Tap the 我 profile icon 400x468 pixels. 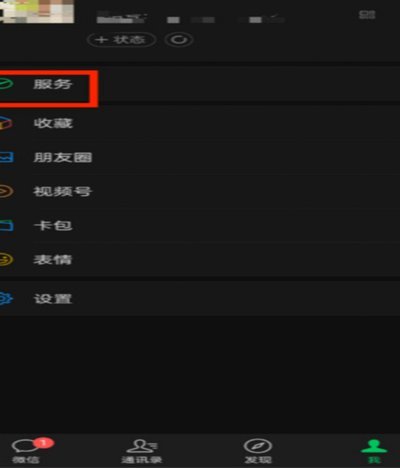[x=374, y=446]
